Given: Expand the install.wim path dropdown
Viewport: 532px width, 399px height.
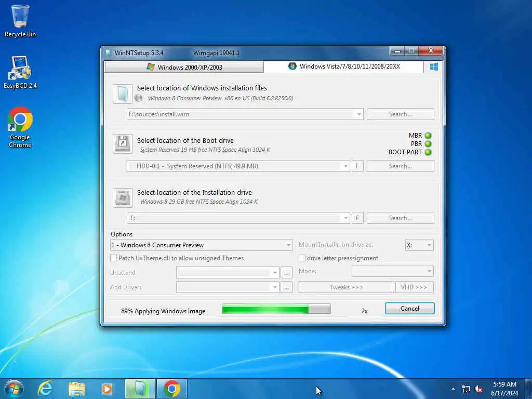Looking at the screenshot, I should tap(359, 114).
